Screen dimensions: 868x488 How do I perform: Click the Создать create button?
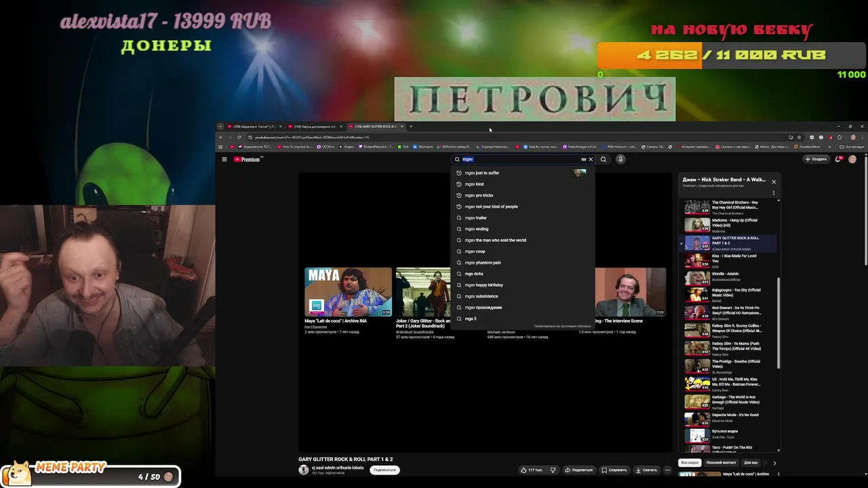point(816,159)
